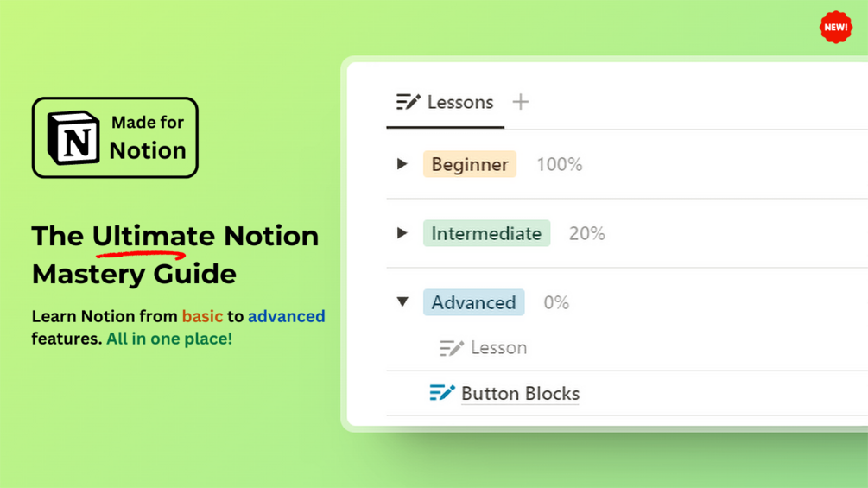Click the Notion logo cube icon
The width and height of the screenshot is (868, 488).
73,138
